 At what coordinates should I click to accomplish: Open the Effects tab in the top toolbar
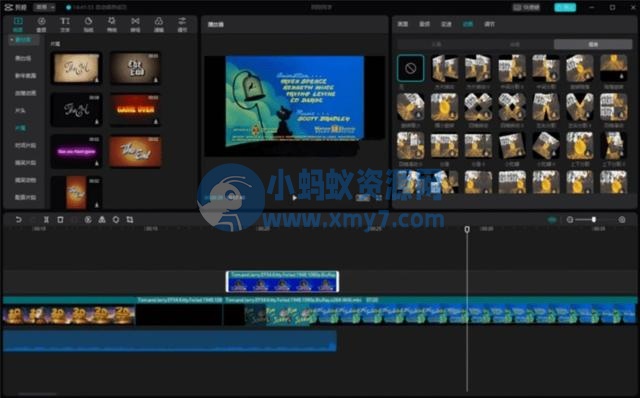(111, 24)
